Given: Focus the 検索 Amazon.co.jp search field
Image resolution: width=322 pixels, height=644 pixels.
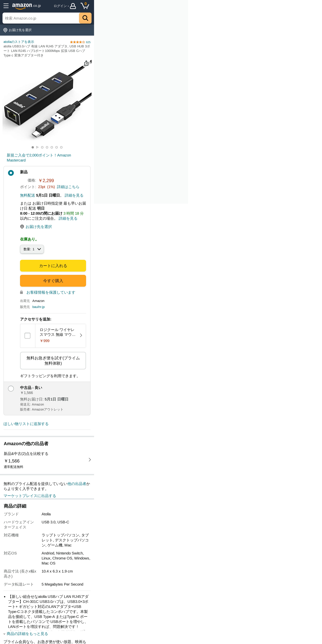Looking at the screenshot, I should click(41, 18).
